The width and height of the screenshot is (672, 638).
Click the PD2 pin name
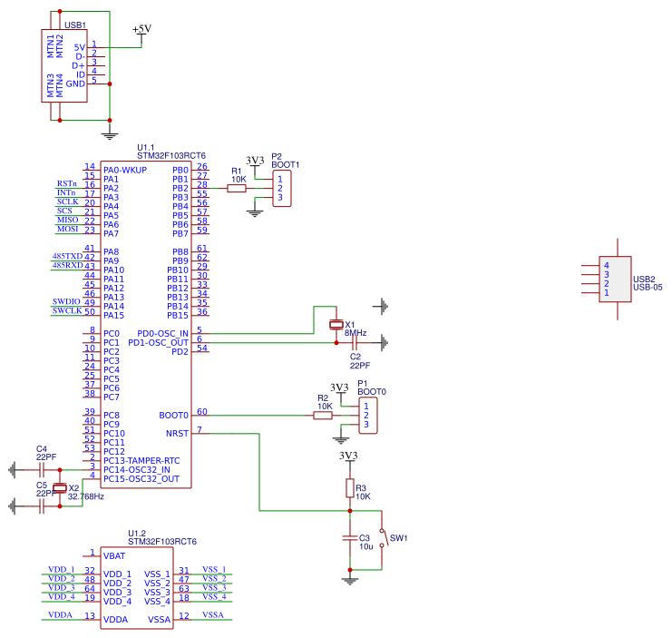coord(180,351)
